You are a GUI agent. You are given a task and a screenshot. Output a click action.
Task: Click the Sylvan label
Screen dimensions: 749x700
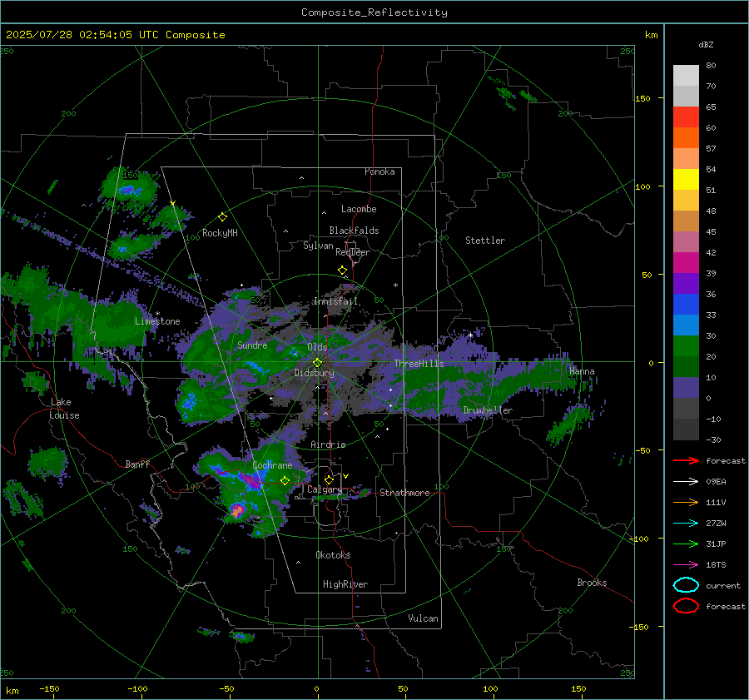318,246
